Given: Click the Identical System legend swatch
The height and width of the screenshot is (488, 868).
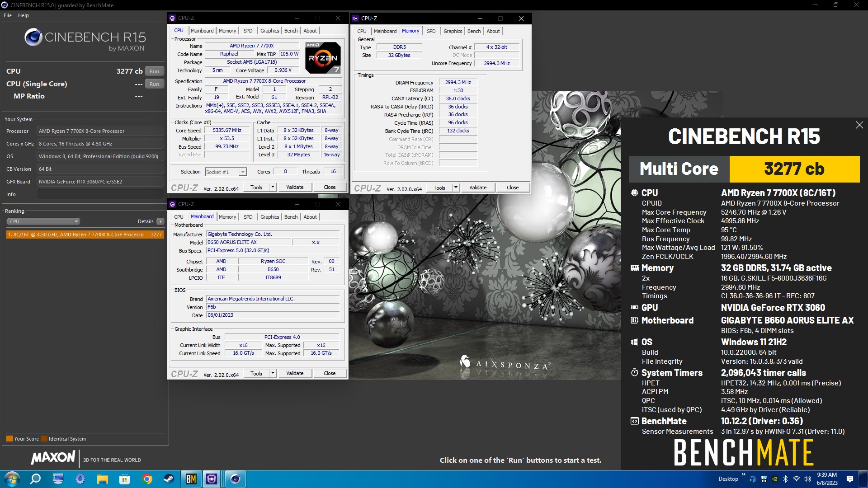Looking at the screenshot, I should (44, 439).
